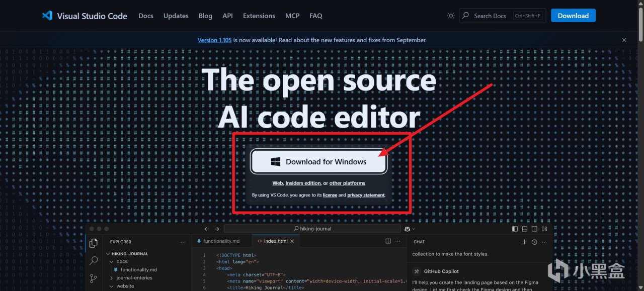Open Source Control view in activity bar
This screenshot has width=644, height=291.
pyautogui.click(x=94, y=278)
